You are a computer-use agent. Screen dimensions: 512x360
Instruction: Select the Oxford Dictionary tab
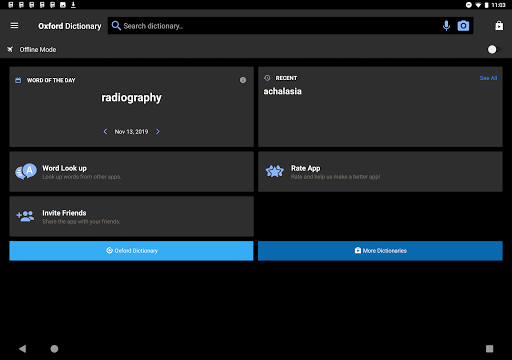pos(131,251)
